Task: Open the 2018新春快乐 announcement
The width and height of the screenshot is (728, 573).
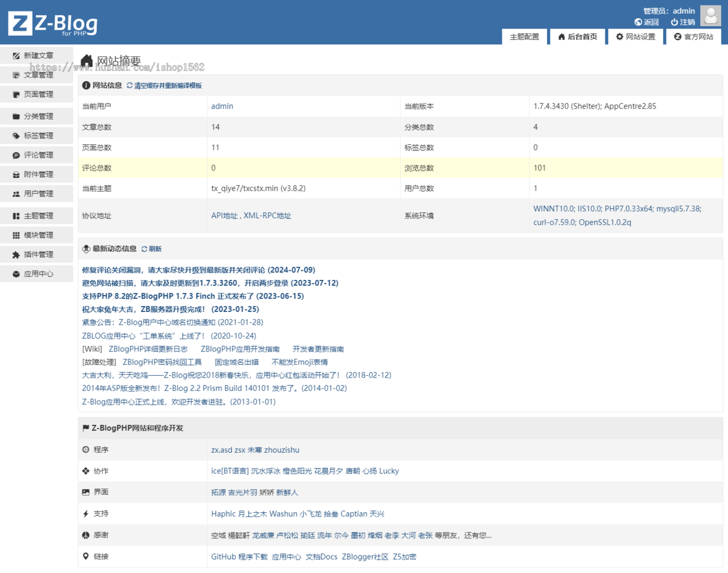Action: (237, 375)
